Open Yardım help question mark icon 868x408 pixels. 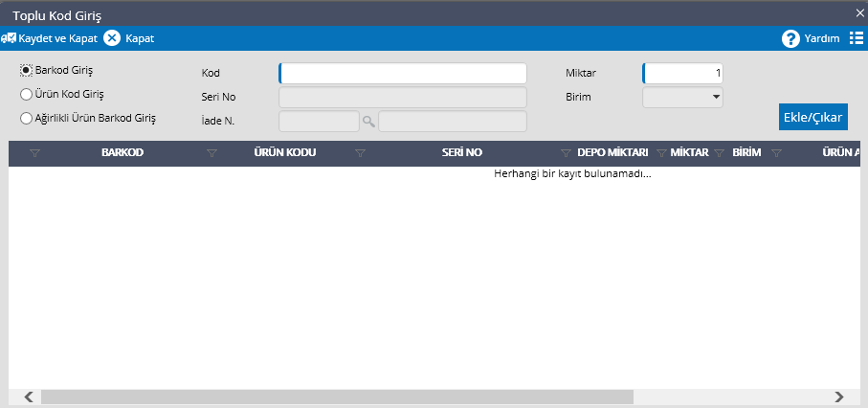click(790, 38)
